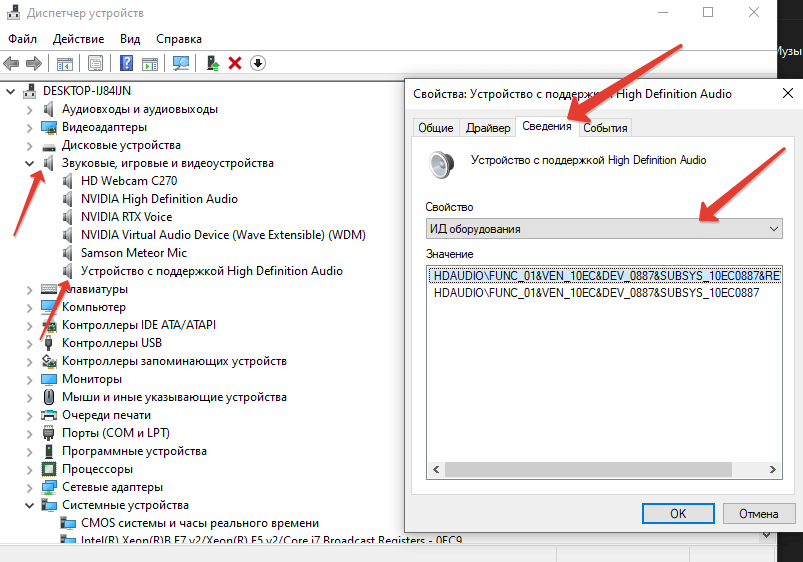This screenshot has width=803, height=562.
Task: Select the HD Webcam C270 device
Action: [x=128, y=181]
